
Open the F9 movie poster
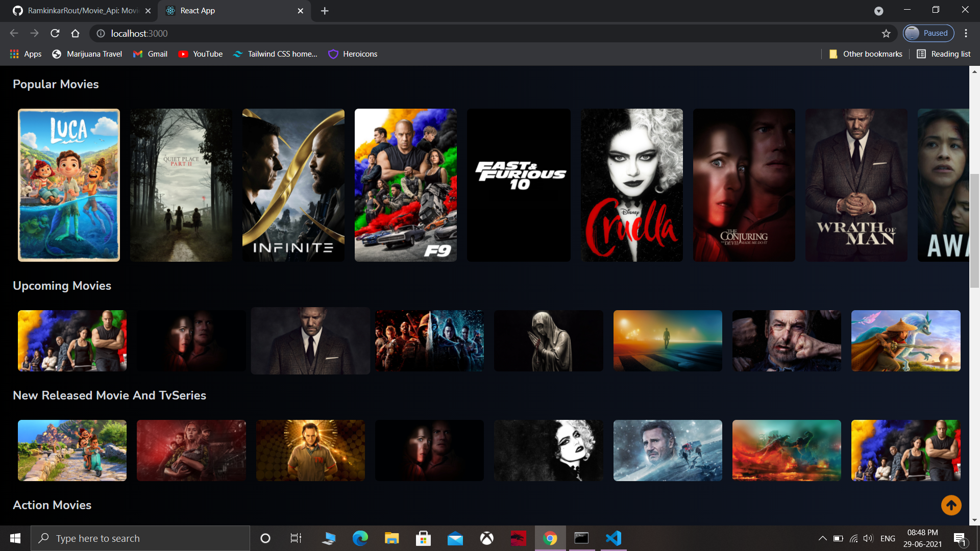point(406,185)
